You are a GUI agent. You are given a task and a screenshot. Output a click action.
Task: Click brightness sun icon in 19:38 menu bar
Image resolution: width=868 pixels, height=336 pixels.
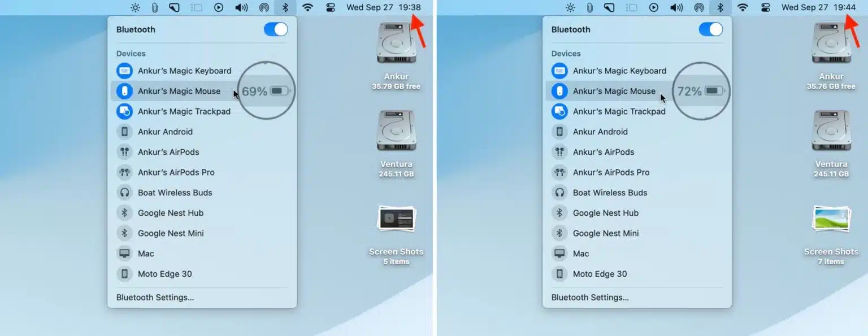(135, 7)
